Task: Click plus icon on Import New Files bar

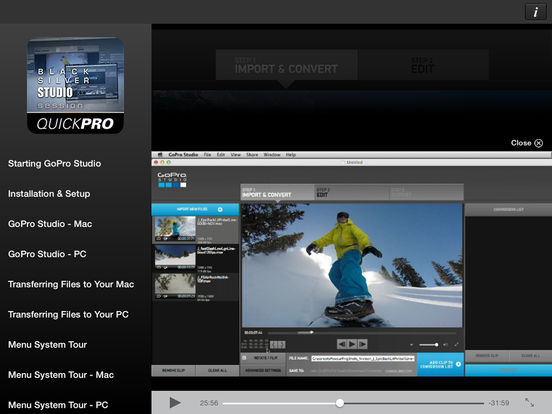Action: coord(220,209)
